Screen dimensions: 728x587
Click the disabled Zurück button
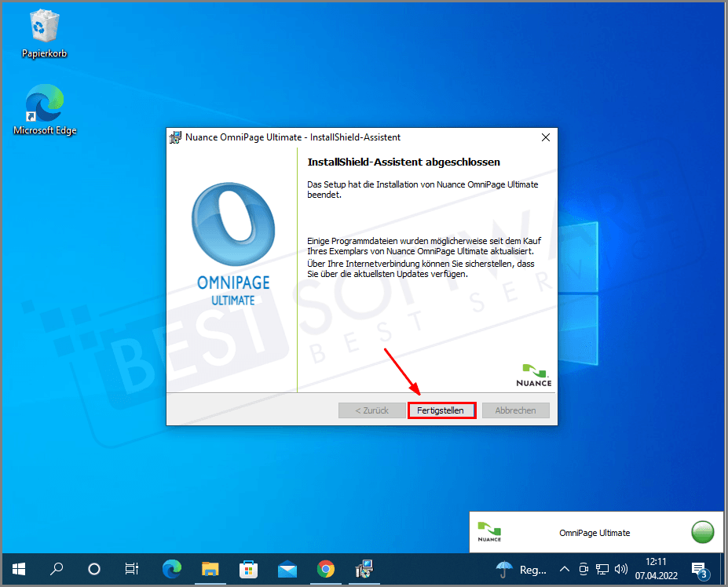tap(371, 410)
